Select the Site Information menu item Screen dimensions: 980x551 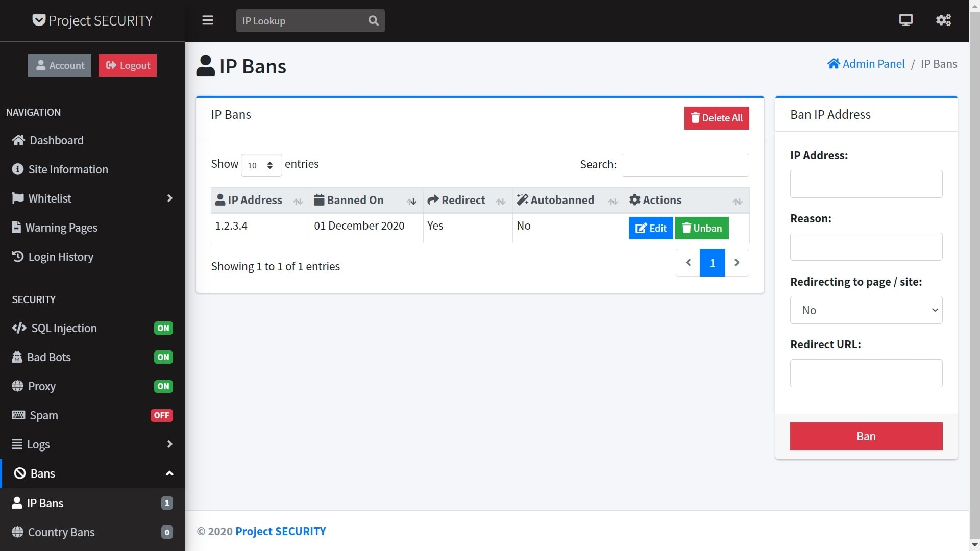(68, 169)
